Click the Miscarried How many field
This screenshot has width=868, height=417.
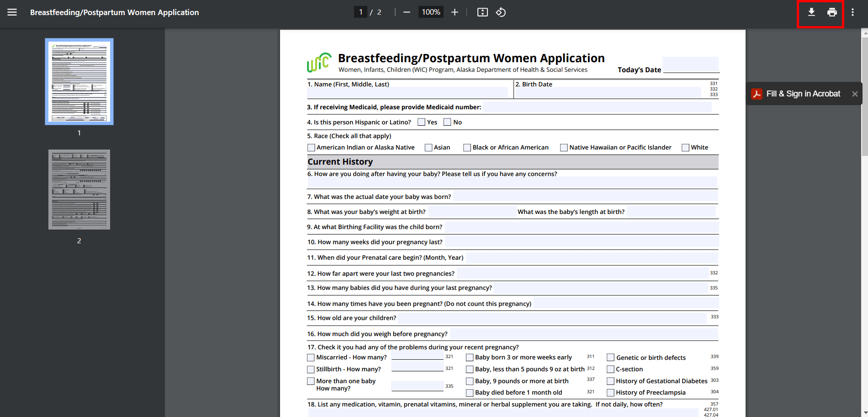[418, 356]
